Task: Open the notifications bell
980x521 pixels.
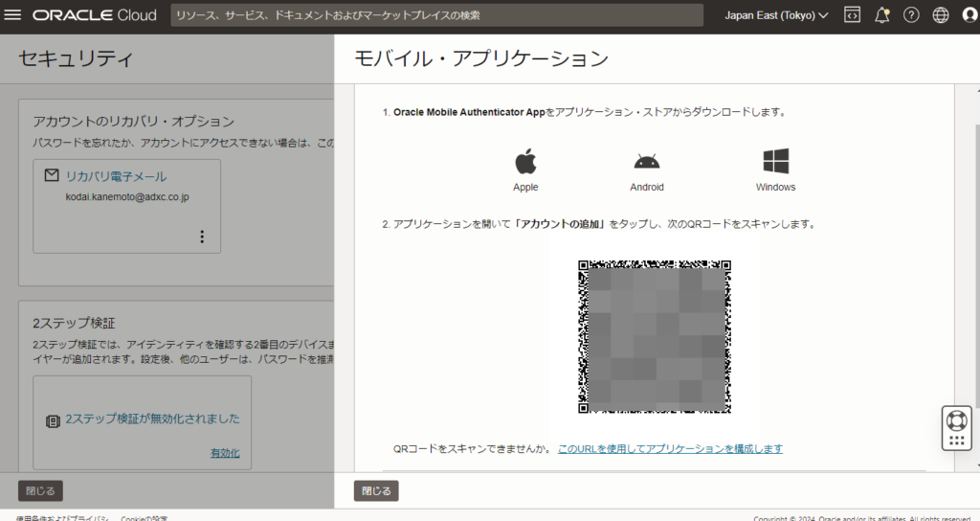Action: (x=881, y=15)
